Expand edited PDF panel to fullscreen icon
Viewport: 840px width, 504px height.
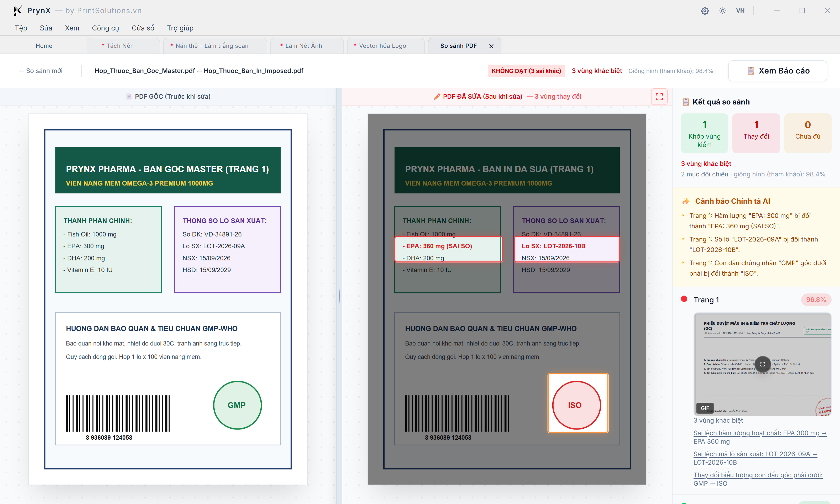tap(659, 96)
